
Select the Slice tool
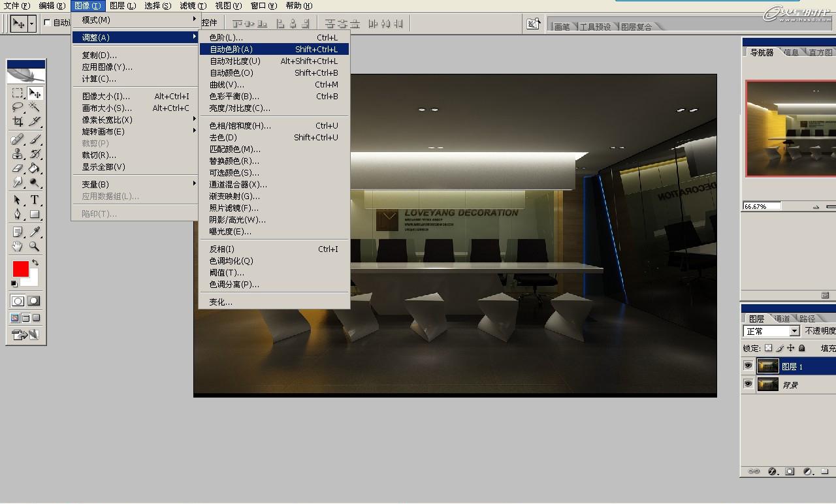pos(35,121)
